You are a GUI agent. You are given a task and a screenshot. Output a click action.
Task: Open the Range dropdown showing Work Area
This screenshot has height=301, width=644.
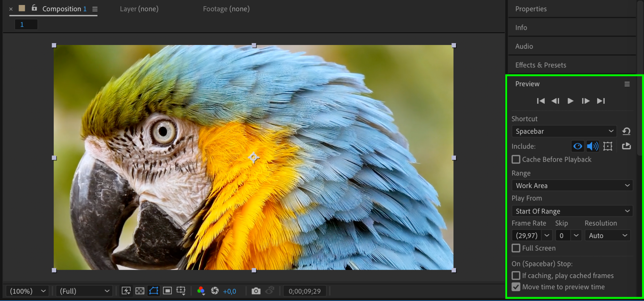click(x=572, y=186)
